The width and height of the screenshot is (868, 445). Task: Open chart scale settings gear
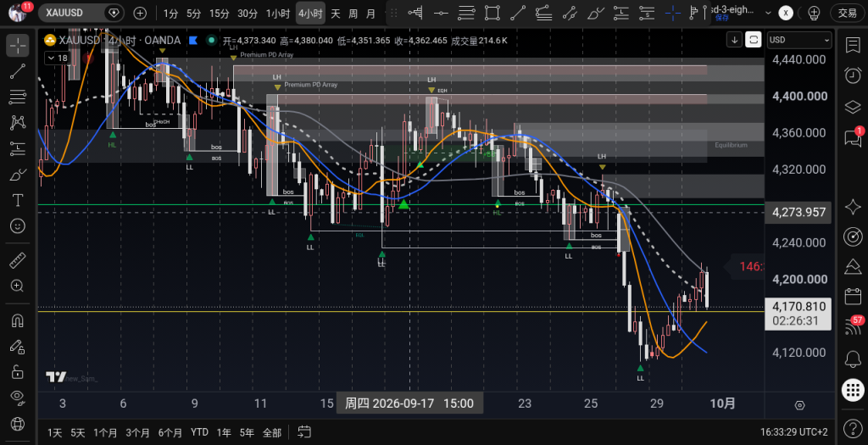799,405
